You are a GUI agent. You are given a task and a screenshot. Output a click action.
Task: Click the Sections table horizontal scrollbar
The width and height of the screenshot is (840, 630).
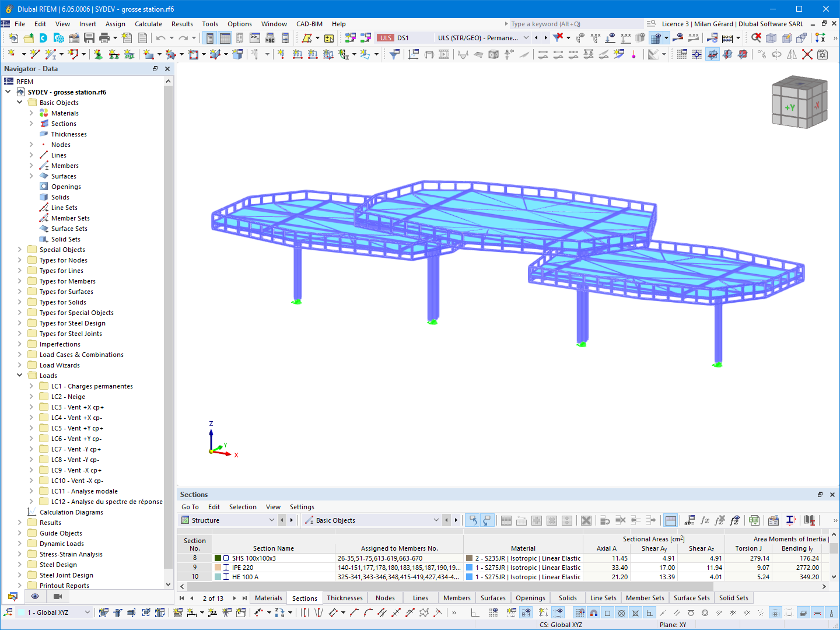[x=450, y=586]
